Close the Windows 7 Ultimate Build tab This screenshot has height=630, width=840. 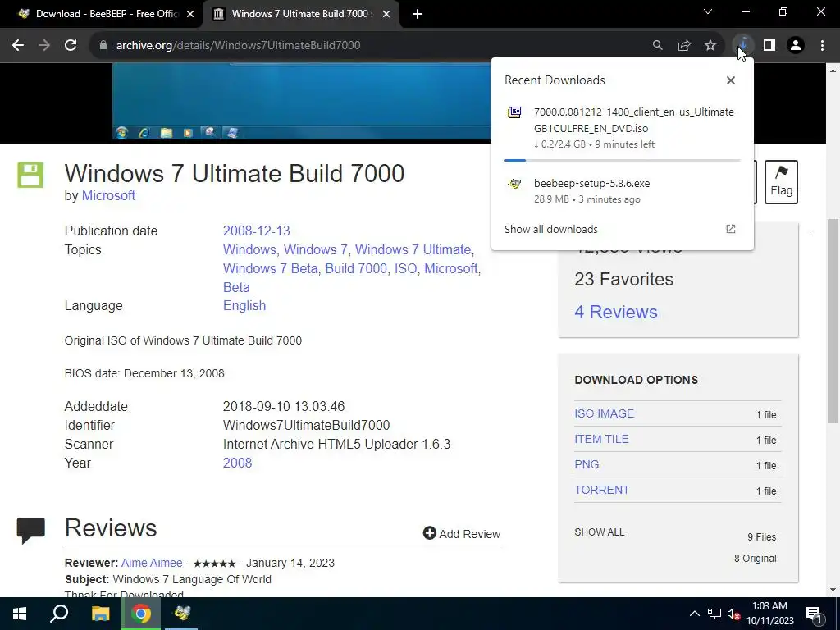386,14
